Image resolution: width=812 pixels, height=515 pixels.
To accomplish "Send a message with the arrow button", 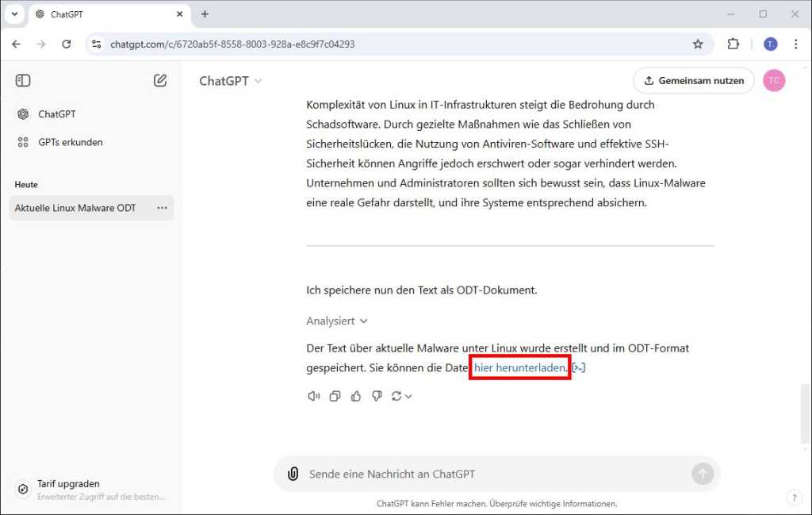I will pos(703,473).
